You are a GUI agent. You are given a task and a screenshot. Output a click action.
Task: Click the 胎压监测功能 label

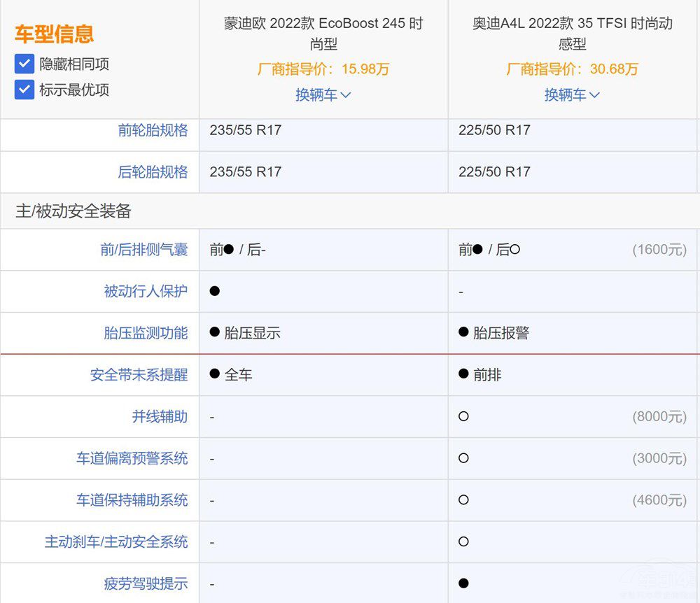tap(146, 333)
